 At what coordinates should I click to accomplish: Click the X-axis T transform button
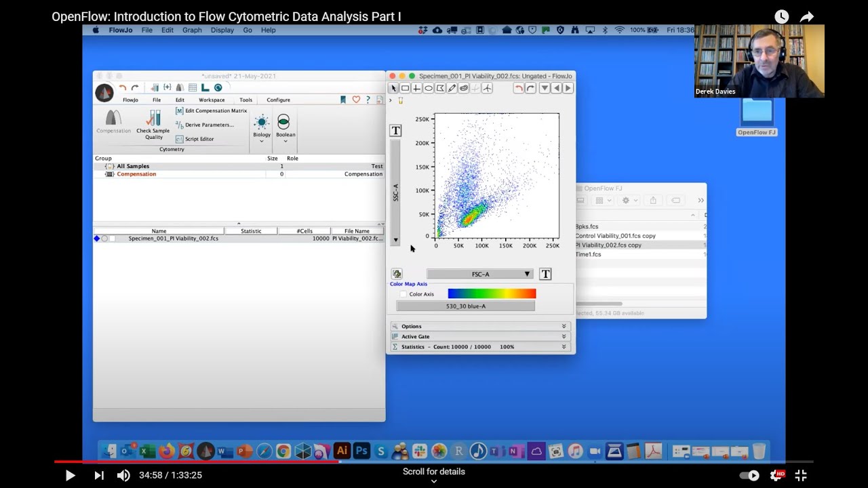pos(545,274)
